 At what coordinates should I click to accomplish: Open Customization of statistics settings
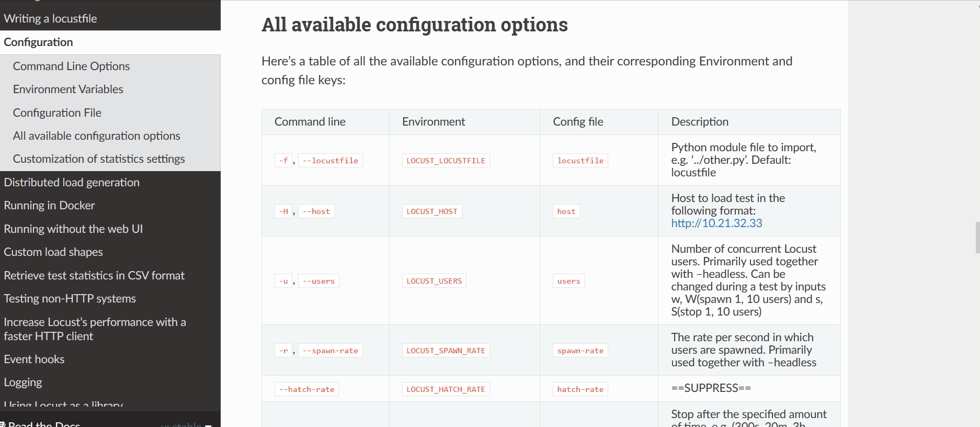(x=99, y=159)
